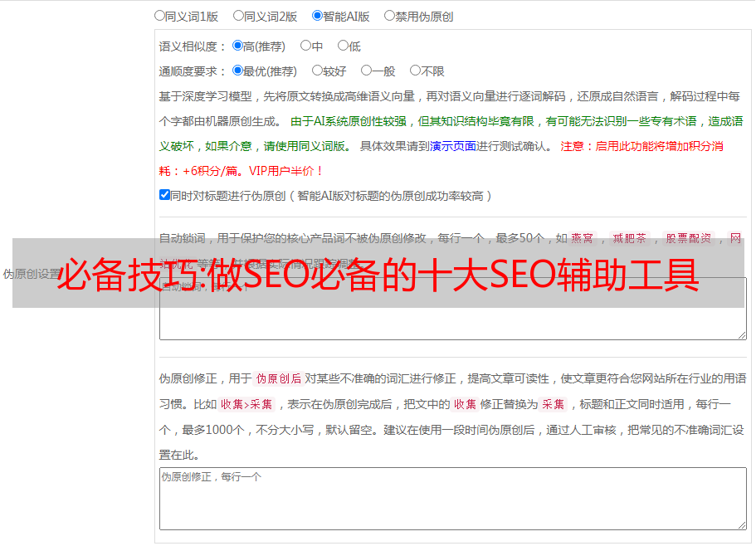Toggle 同时对标题进行伪原创 checkbox
Screen dimensions: 756x546
164,195
